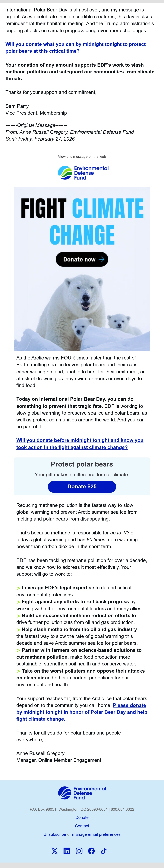Click the footer Donate link

82,818
